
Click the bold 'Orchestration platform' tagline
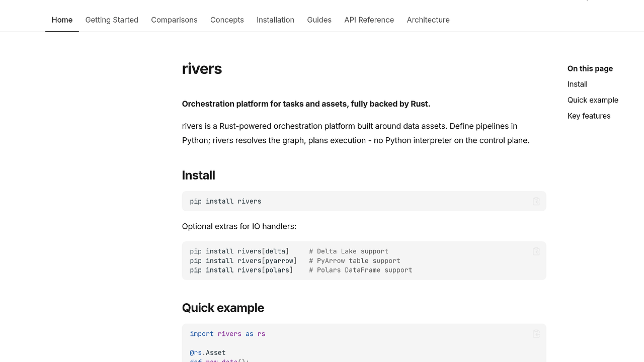click(x=306, y=104)
